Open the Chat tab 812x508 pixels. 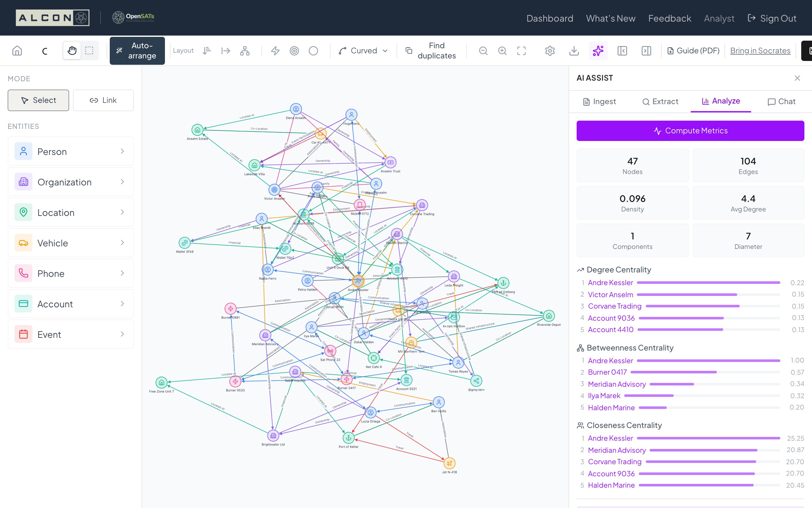[782, 102]
